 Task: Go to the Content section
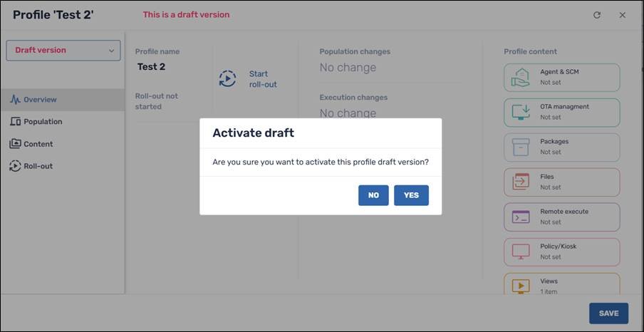click(x=38, y=144)
